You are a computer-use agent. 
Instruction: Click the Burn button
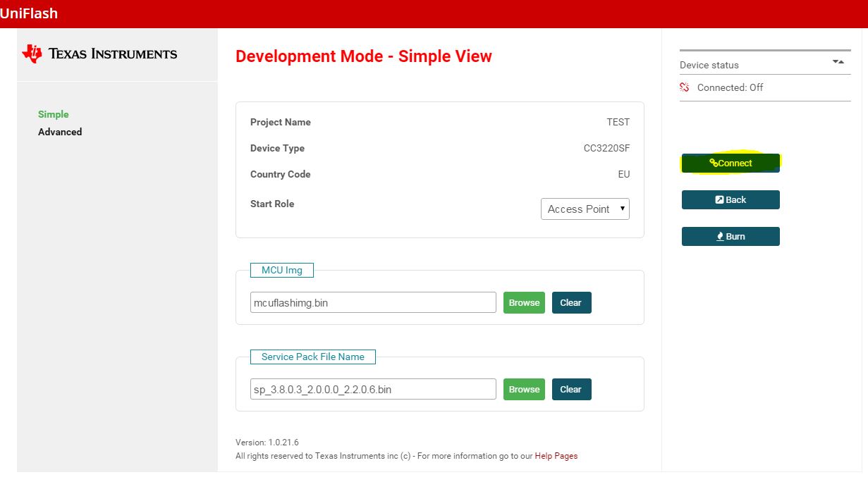(x=731, y=236)
